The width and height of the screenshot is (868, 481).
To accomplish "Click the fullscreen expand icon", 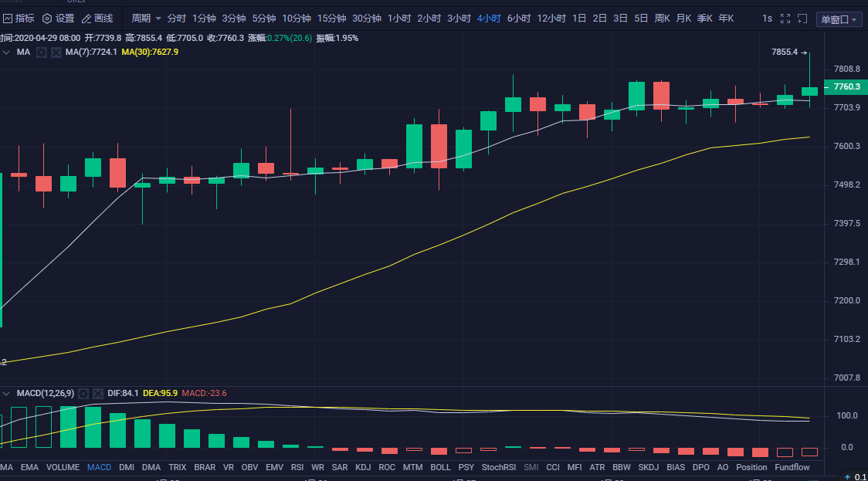I will tap(785, 19).
